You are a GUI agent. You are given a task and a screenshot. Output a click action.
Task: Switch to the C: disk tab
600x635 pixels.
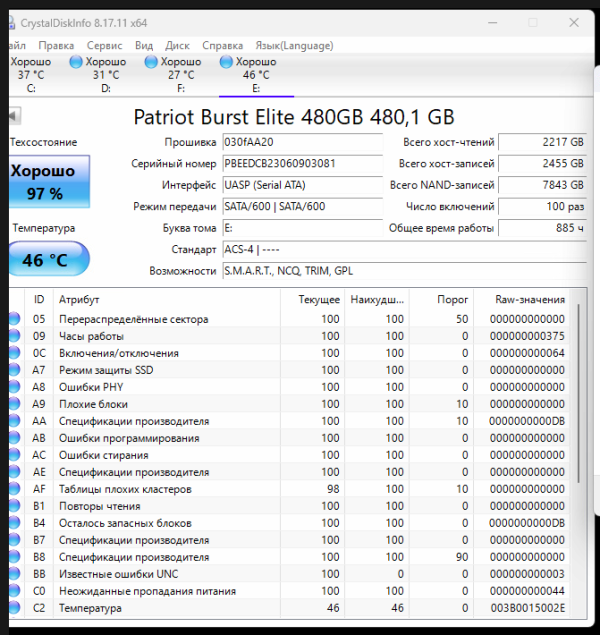click(30, 75)
